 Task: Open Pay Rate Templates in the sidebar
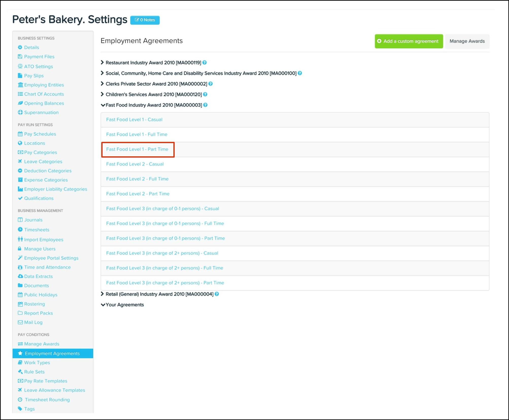click(45, 381)
